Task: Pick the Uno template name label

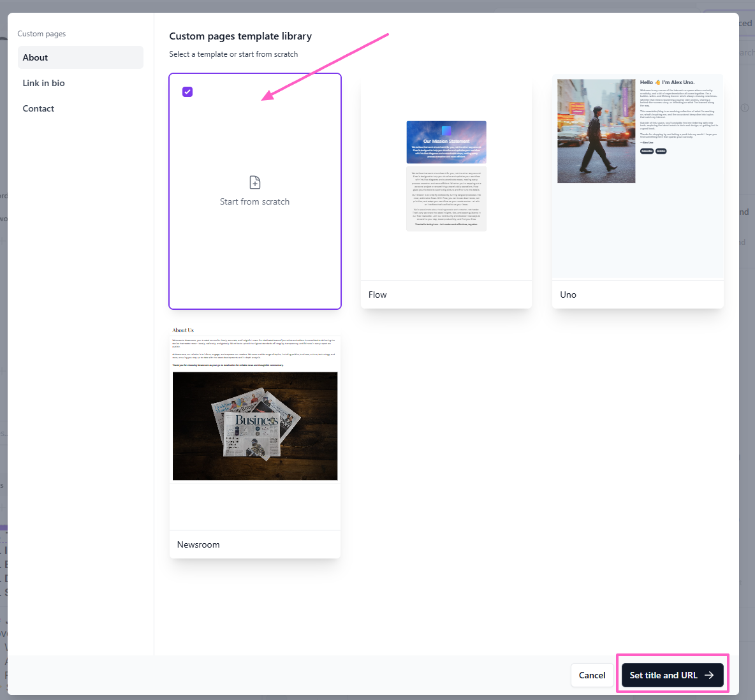Action: 568,295
